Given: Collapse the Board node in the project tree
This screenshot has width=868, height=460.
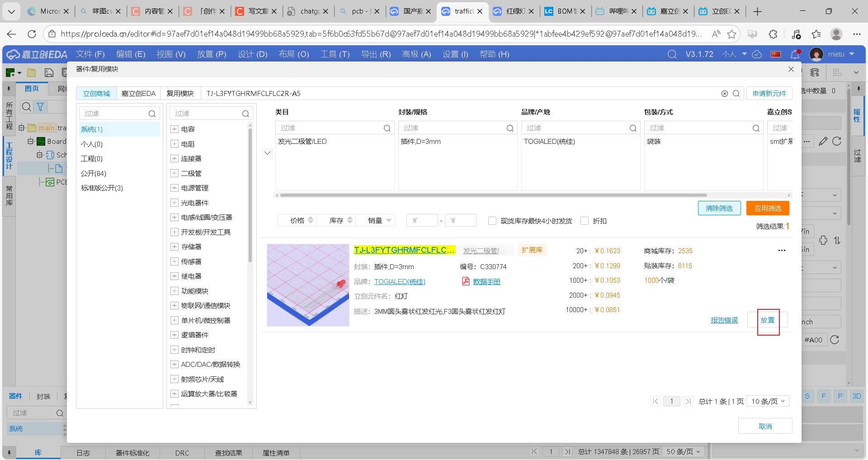Looking at the screenshot, I should [31, 141].
